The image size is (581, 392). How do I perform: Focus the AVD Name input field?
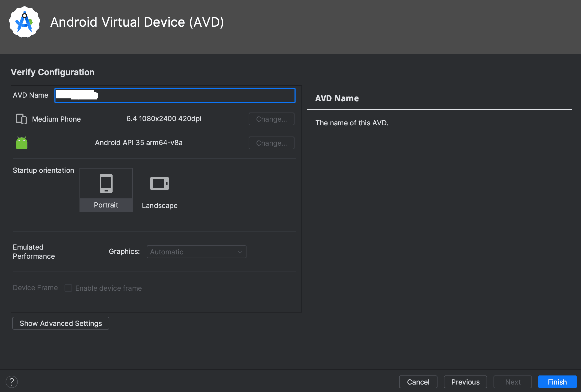175,95
